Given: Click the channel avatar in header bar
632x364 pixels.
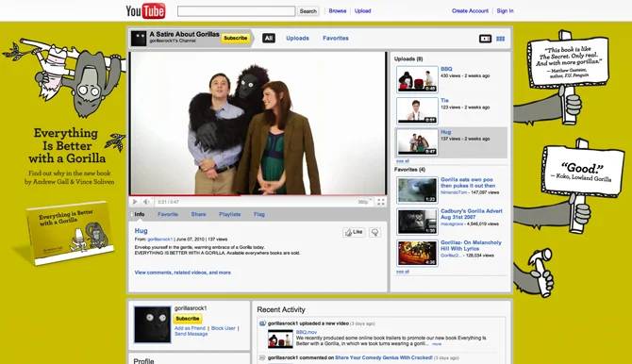Looking at the screenshot, I should pos(139,39).
